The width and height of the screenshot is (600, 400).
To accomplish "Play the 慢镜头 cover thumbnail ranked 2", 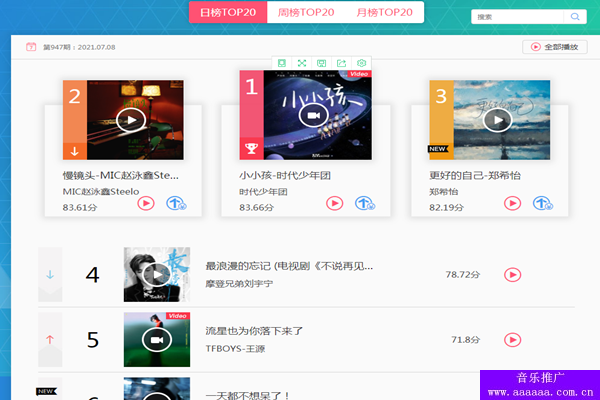I will [135, 120].
